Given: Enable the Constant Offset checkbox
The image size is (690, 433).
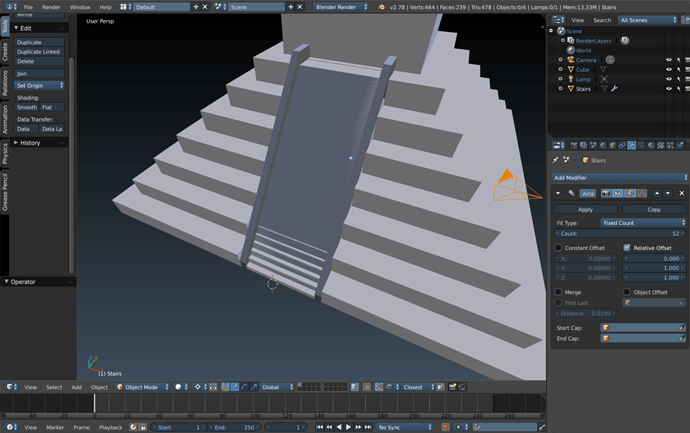Looking at the screenshot, I should 558,247.
